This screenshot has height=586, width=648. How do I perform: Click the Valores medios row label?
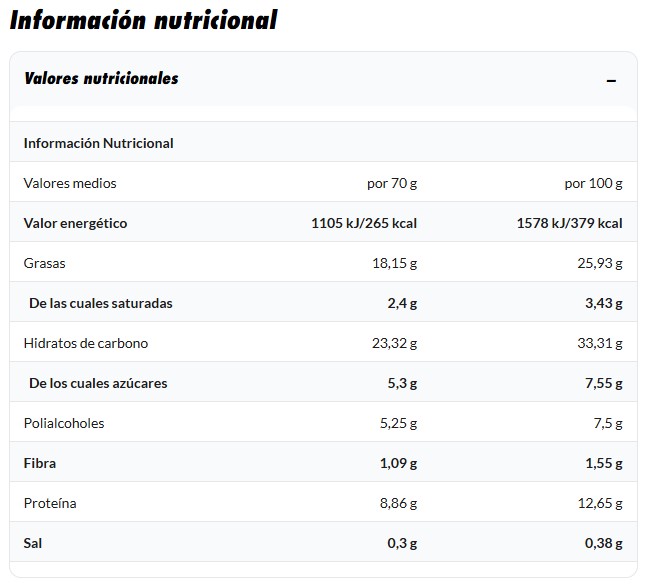pos(69,183)
